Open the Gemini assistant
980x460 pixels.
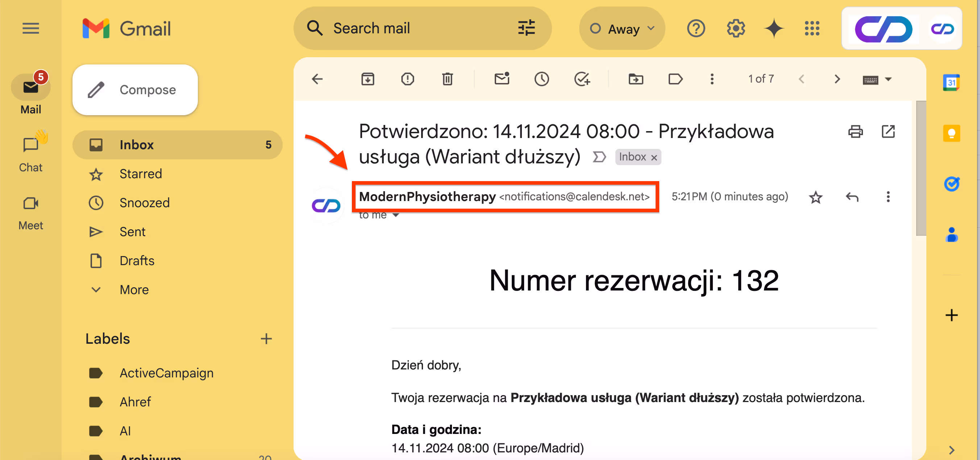coord(774,28)
